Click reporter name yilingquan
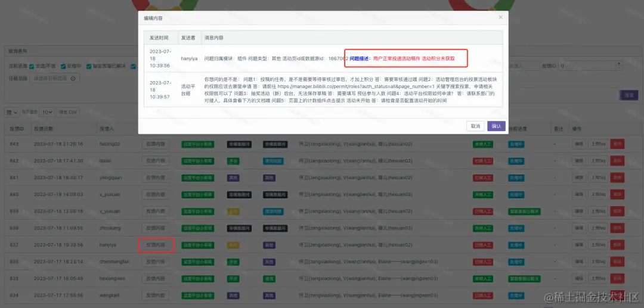The image size is (644, 308). pos(111,178)
